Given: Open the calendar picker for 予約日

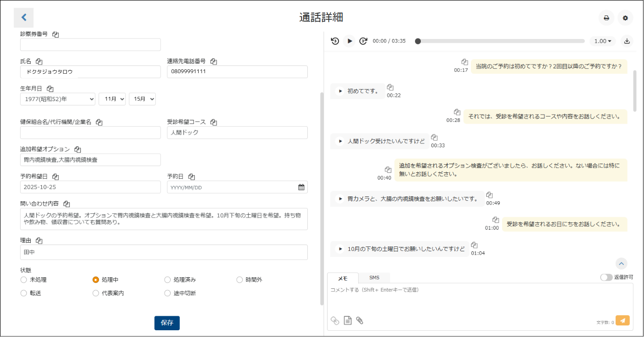Looking at the screenshot, I should tap(301, 187).
